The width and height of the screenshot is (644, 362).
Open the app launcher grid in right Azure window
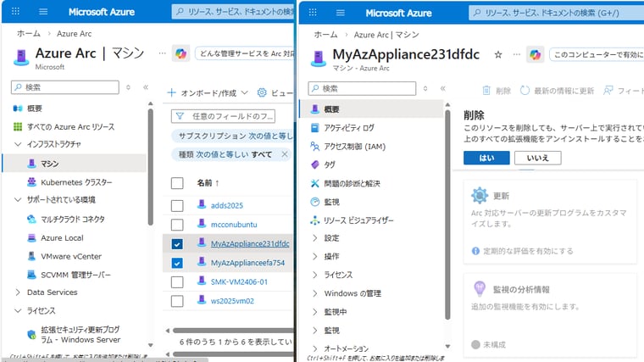pos(313,13)
